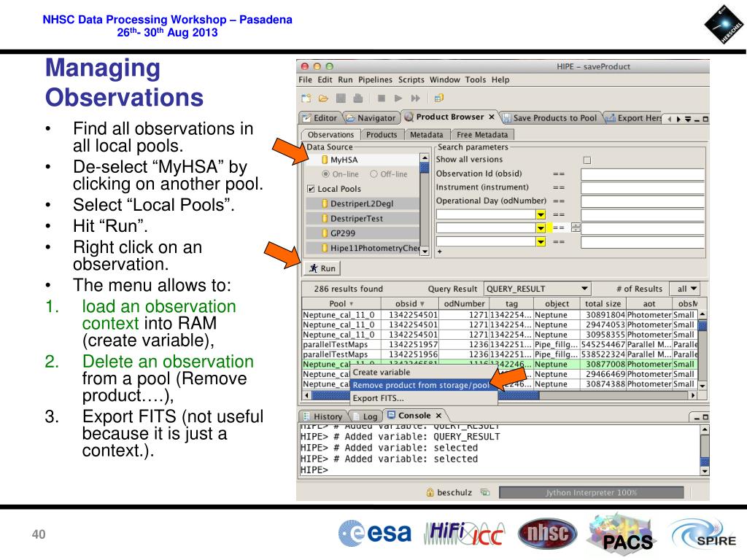Toggle the Show all versions checkbox
Image resolution: width=747 pixels, height=560 pixels.
click(x=587, y=160)
